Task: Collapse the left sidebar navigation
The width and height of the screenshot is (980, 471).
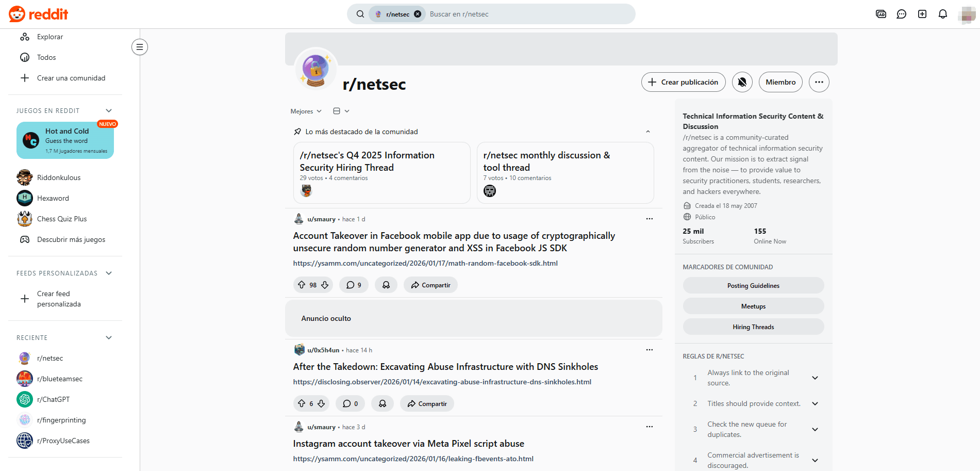Action: coord(139,47)
